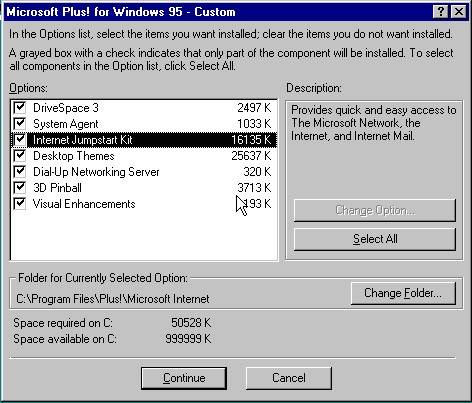This screenshot has width=472, height=403.
Task: Close the Custom setup dialog
Action: coord(459,12)
